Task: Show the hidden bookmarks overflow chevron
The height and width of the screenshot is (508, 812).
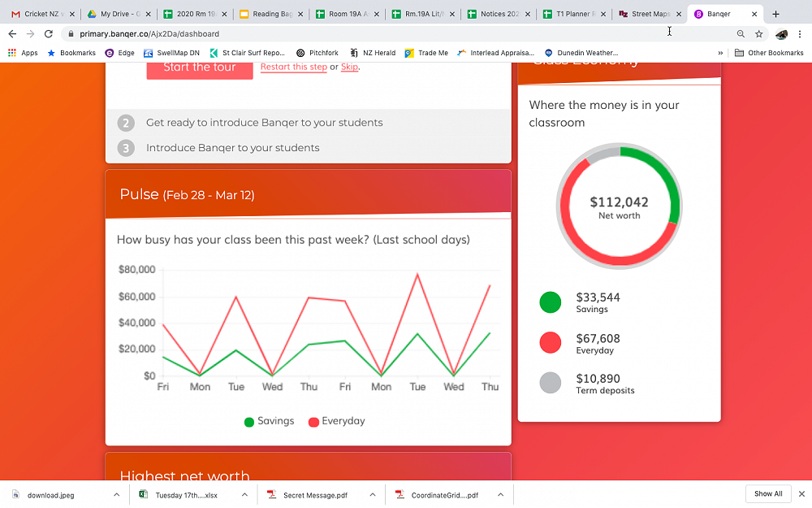Action: pos(720,53)
